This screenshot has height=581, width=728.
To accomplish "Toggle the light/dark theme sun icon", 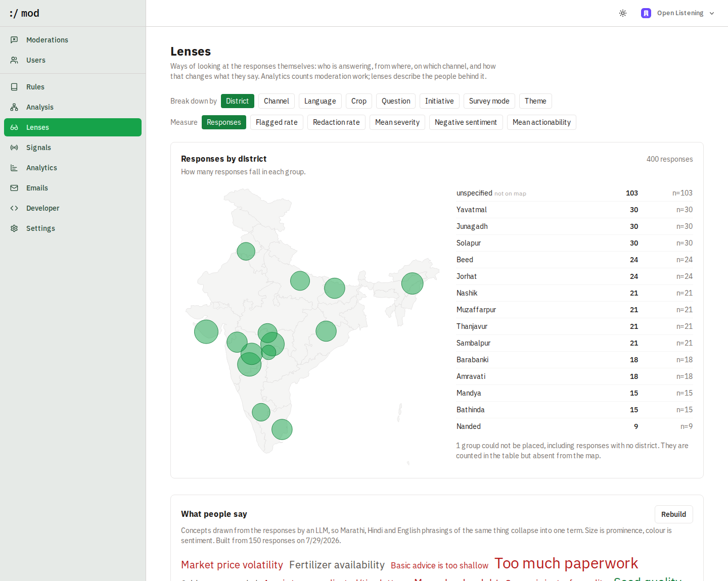I will (x=623, y=13).
